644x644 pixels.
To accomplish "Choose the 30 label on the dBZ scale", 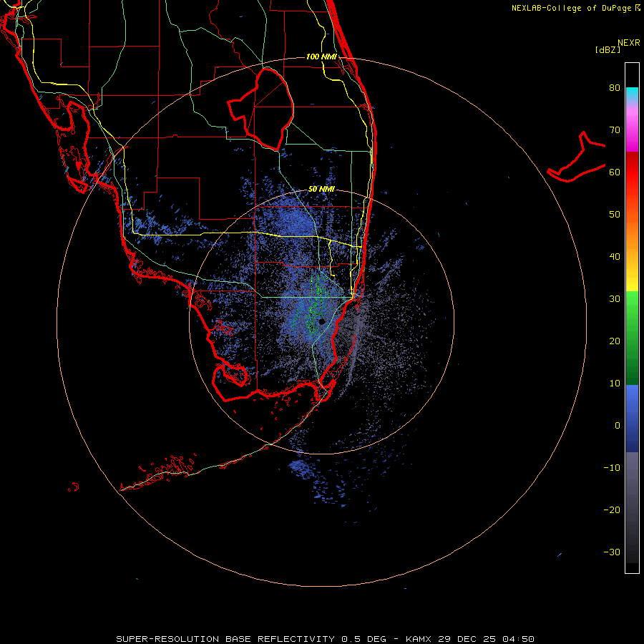I will tap(615, 299).
